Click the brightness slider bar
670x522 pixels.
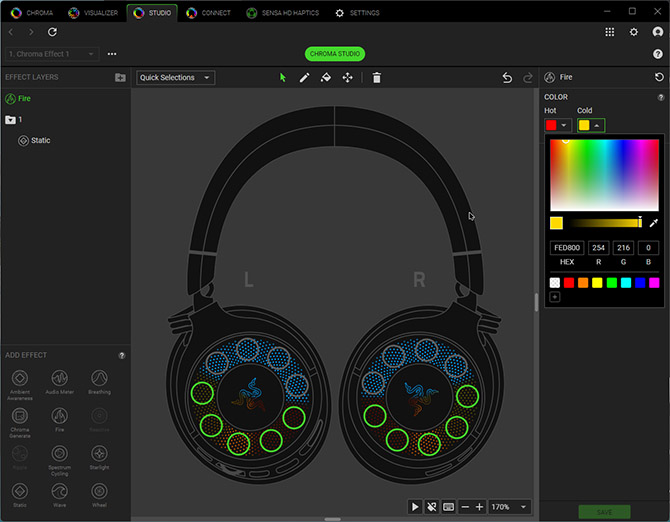(606, 223)
